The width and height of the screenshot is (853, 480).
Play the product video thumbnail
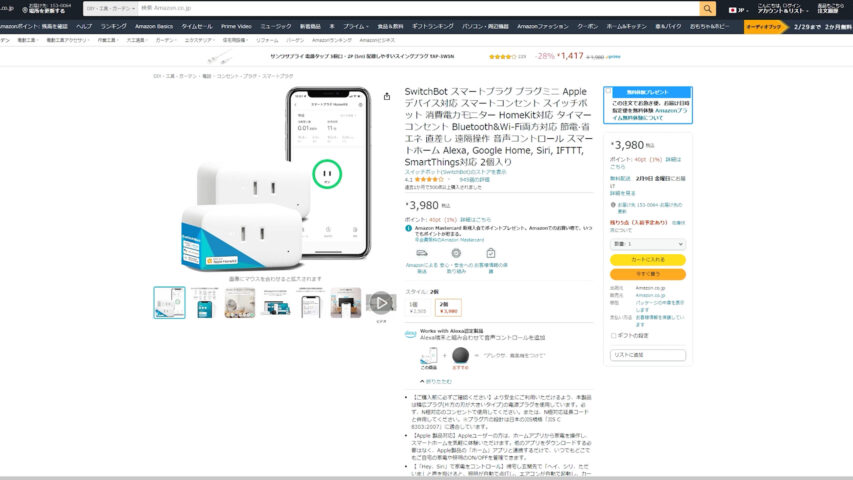[x=380, y=302]
